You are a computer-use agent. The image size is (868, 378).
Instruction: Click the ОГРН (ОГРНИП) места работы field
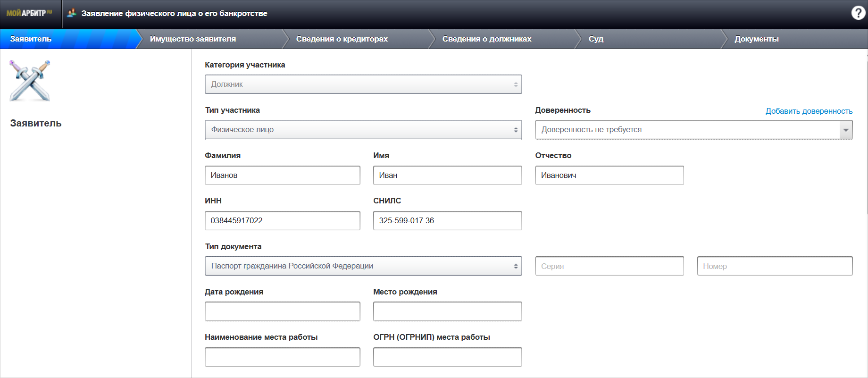pyautogui.click(x=447, y=357)
